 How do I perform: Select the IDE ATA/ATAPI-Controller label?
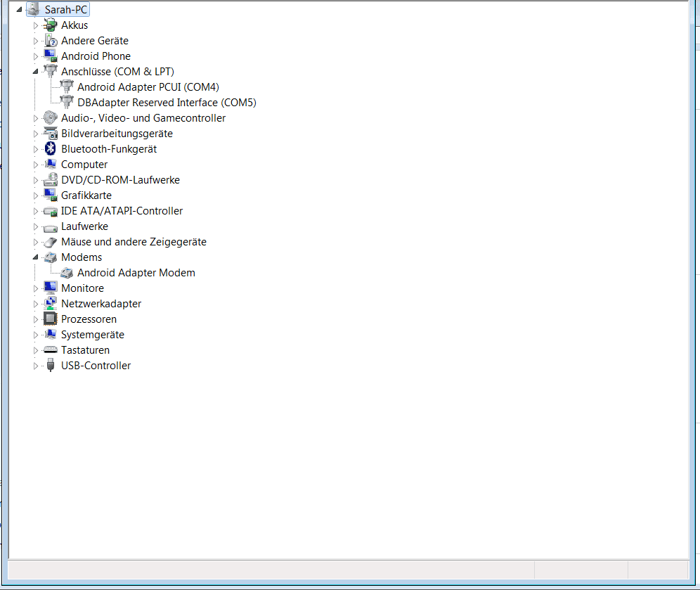click(x=122, y=211)
